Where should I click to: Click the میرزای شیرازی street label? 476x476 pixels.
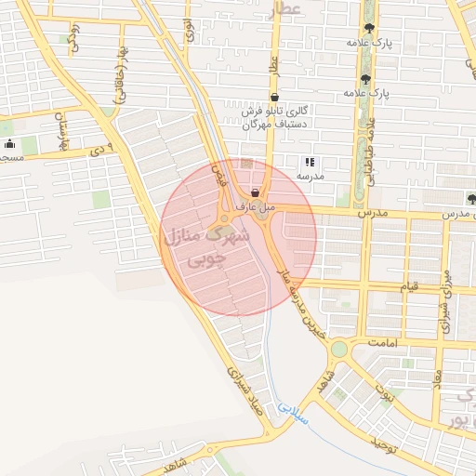(446, 301)
